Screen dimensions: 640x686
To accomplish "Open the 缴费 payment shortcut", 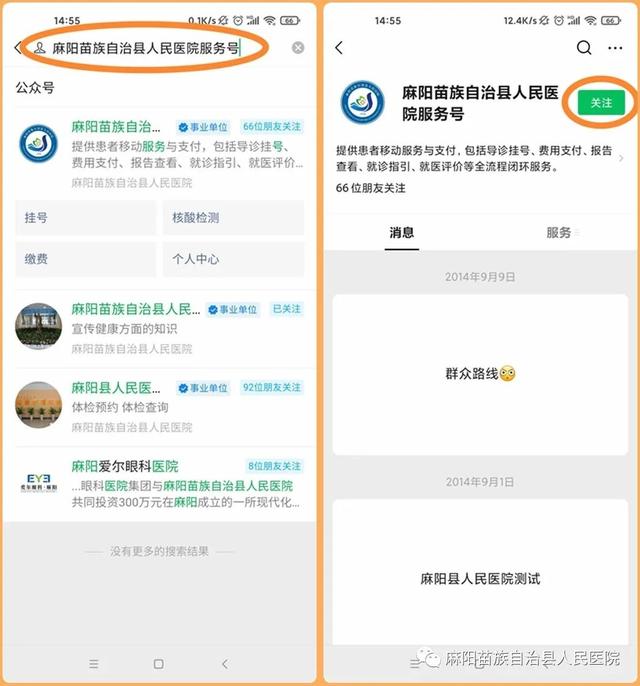I will 86,259.
